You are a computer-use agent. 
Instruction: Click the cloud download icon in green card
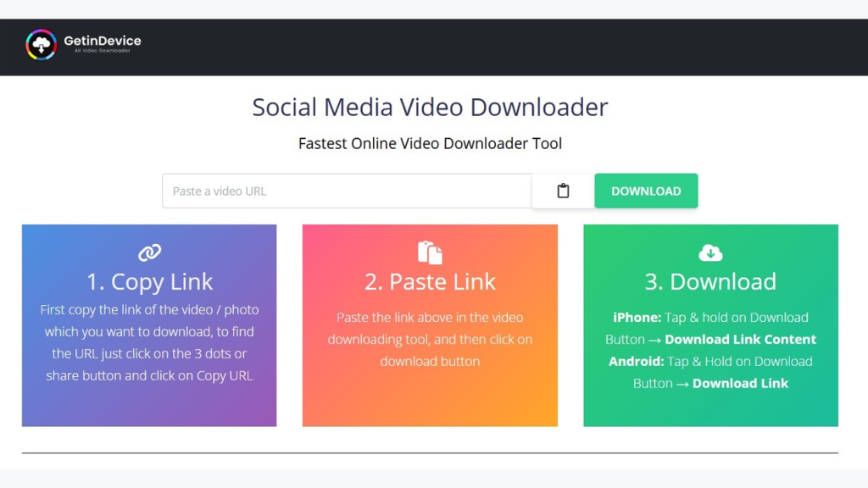click(x=710, y=252)
